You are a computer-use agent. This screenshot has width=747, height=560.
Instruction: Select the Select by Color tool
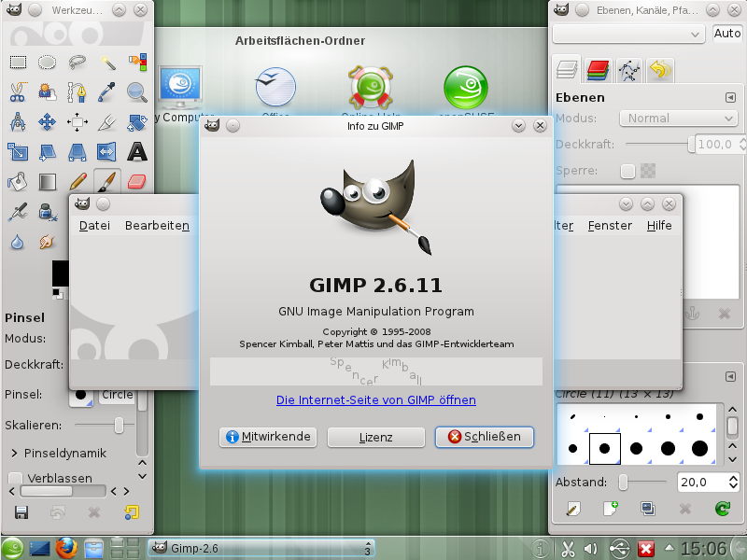(x=137, y=62)
